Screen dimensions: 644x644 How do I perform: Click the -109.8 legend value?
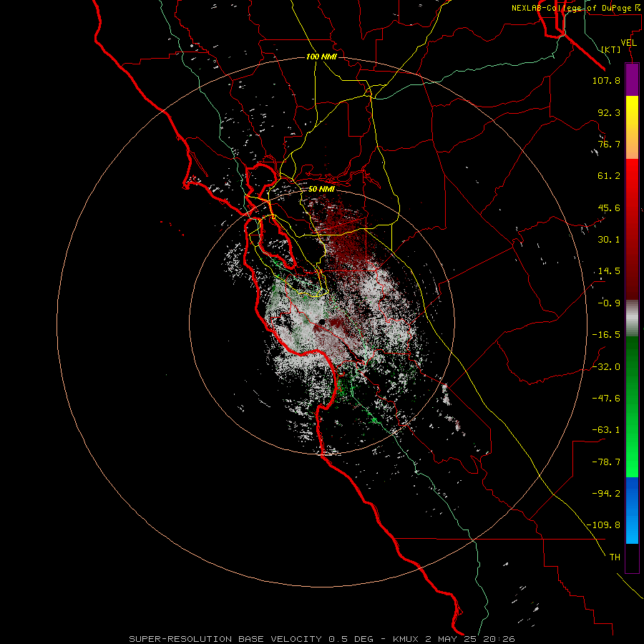603,525
